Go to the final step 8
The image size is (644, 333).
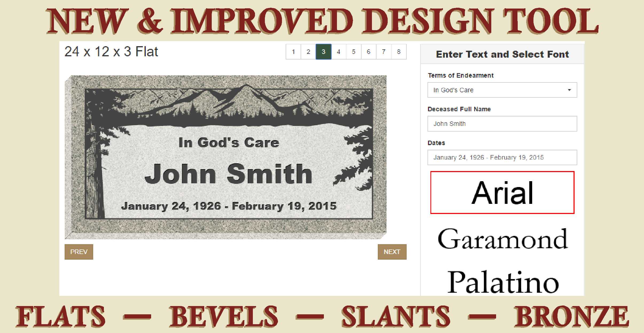pos(399,52)
